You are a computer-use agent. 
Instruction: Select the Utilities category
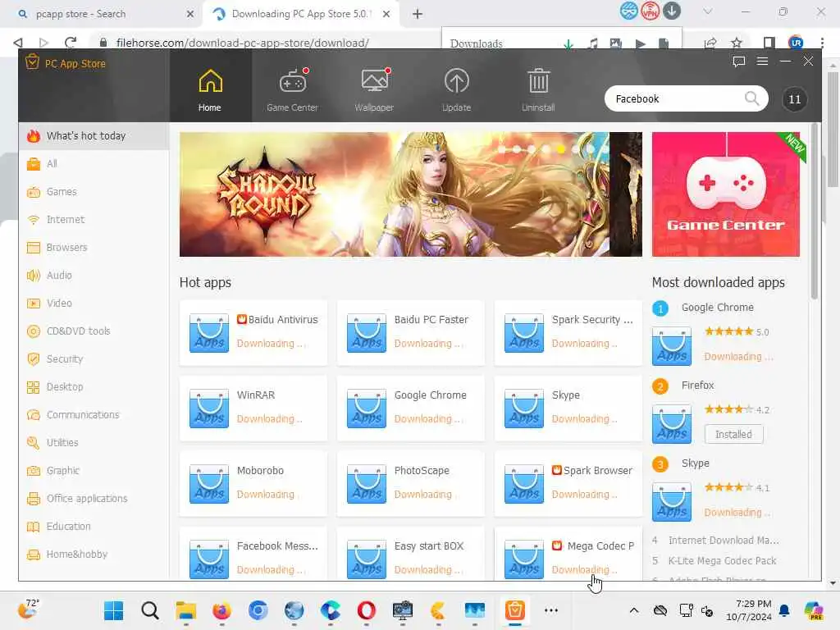click(x=94, y=442)
